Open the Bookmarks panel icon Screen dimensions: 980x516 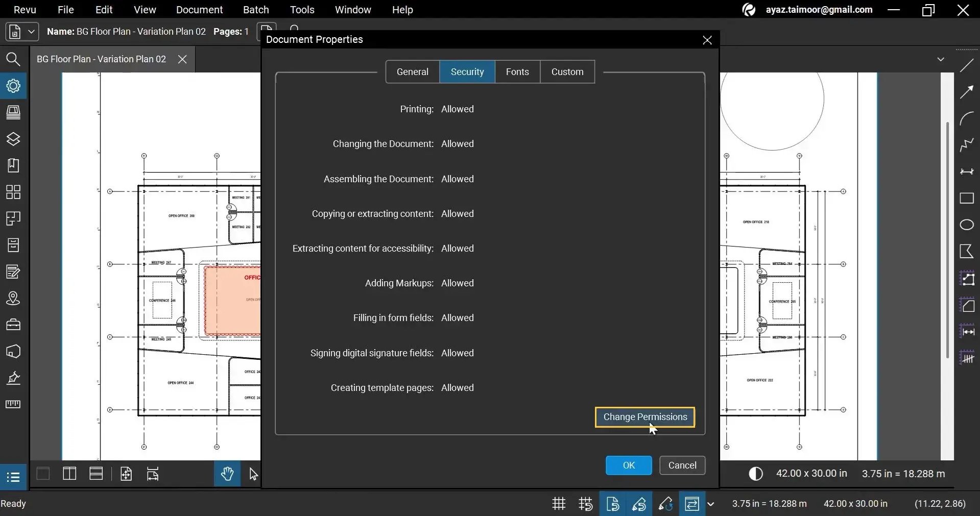(13, 165)
